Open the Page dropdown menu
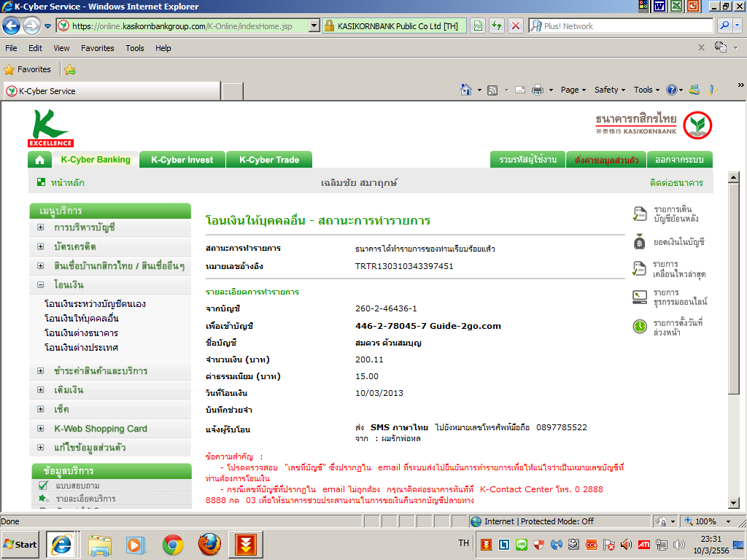The width and height of the screenshot is (747, 560). 573,90
